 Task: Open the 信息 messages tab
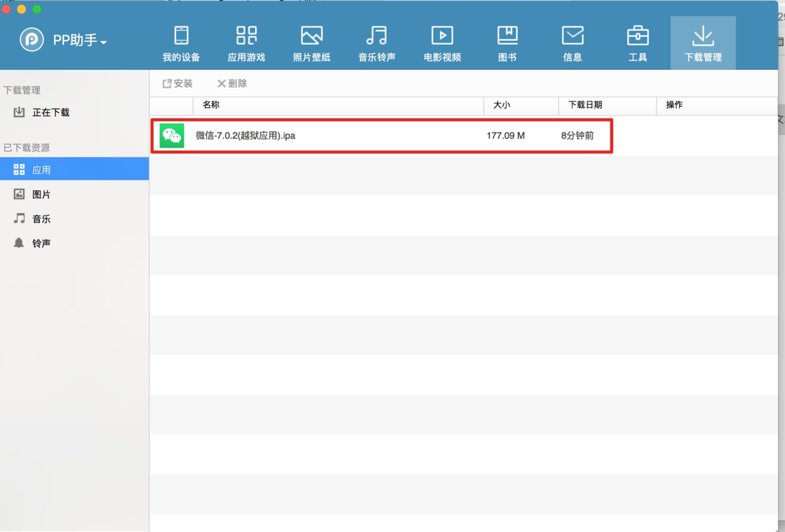click(572, 43)
